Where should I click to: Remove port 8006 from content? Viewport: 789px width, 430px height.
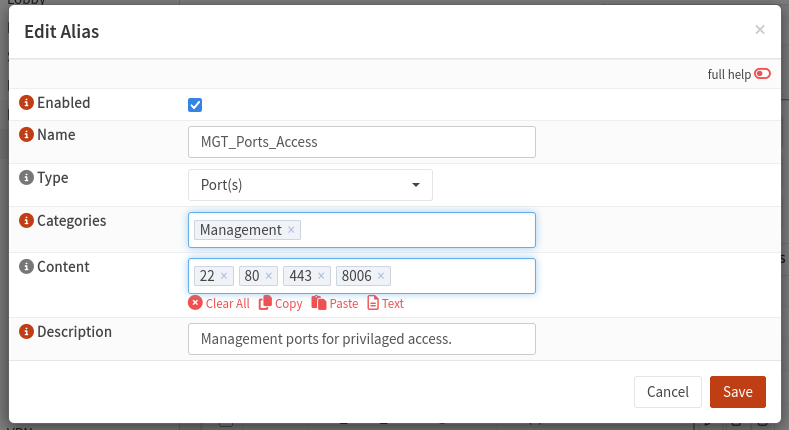coord(381,276)
